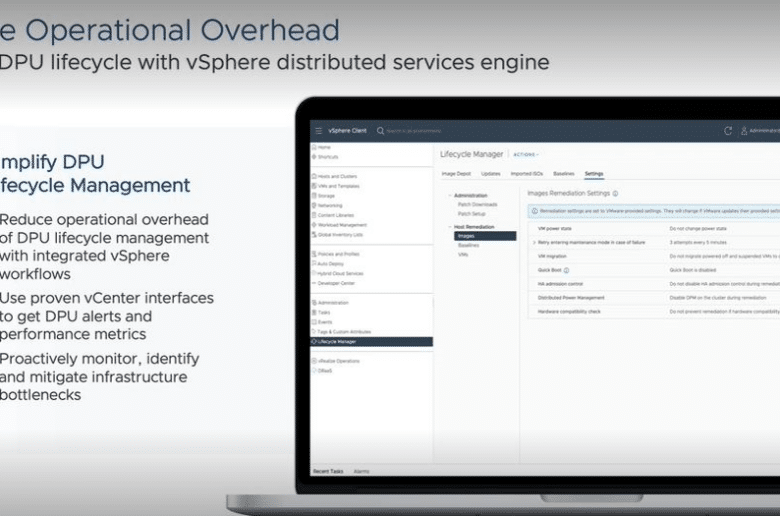
Task: Click the Shortcuts icon in the sidebar
Action: tap(314, 157)
